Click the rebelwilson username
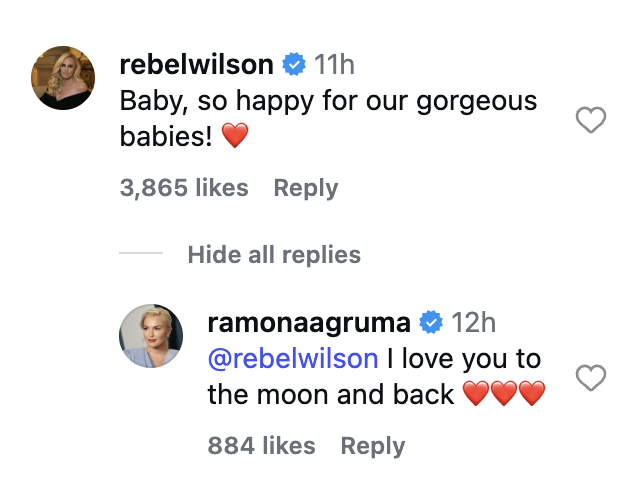This screenshot has width=638, height=496. click(x=196, y=66)
